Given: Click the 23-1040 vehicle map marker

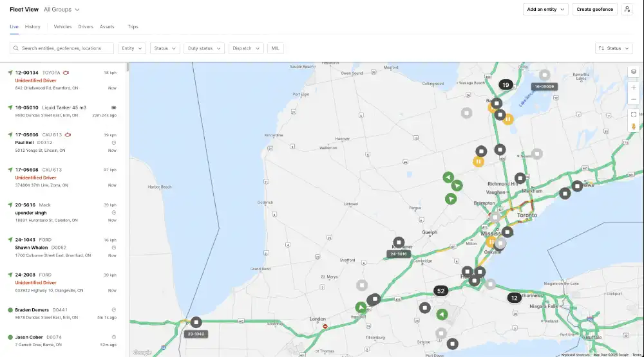Looking at the screenshot, I should 196,322.
